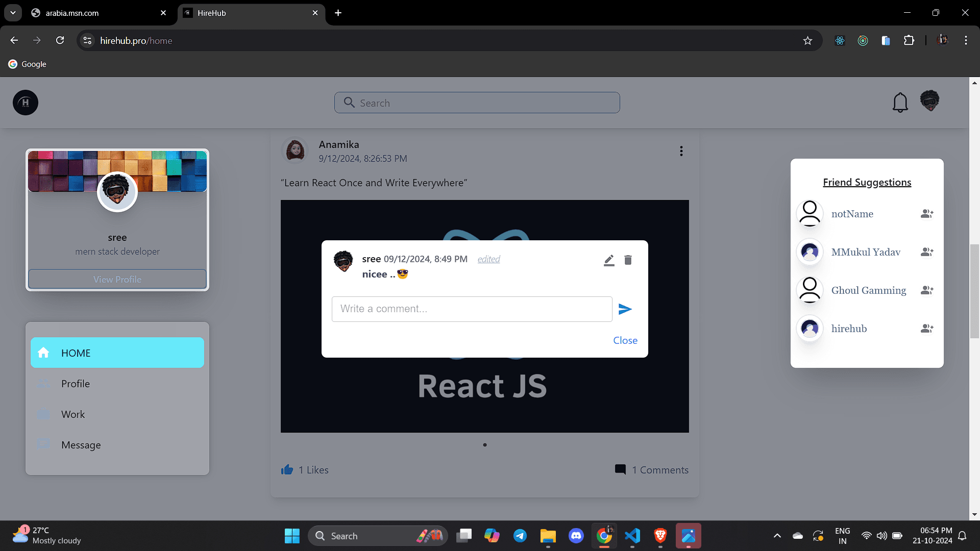Click hirehub's avatar in suggestions
980x551 pixels.
coord(810,328)
